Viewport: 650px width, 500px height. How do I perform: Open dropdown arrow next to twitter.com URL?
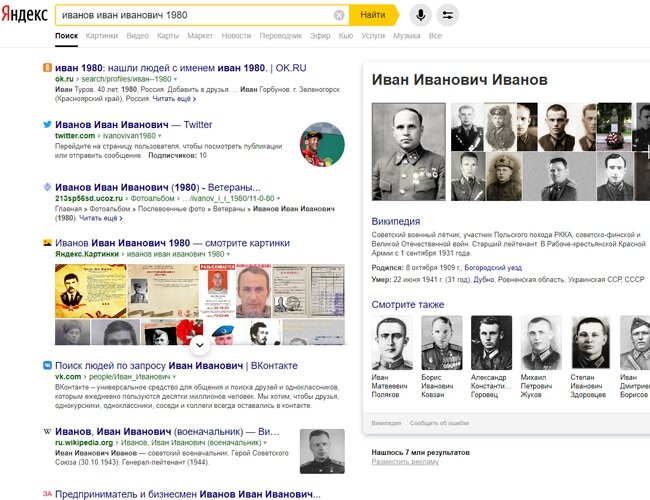[160, 136]
